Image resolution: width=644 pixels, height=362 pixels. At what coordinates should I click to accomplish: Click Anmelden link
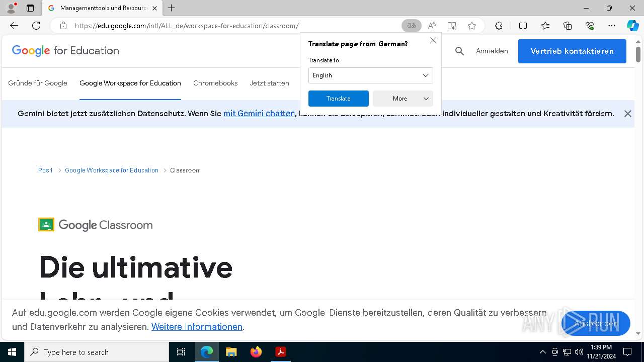(492, 51)
